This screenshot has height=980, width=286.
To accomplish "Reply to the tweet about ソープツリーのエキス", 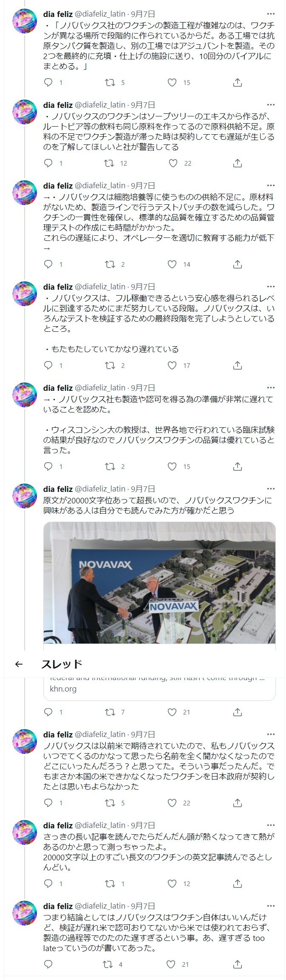I will point(48,163).
